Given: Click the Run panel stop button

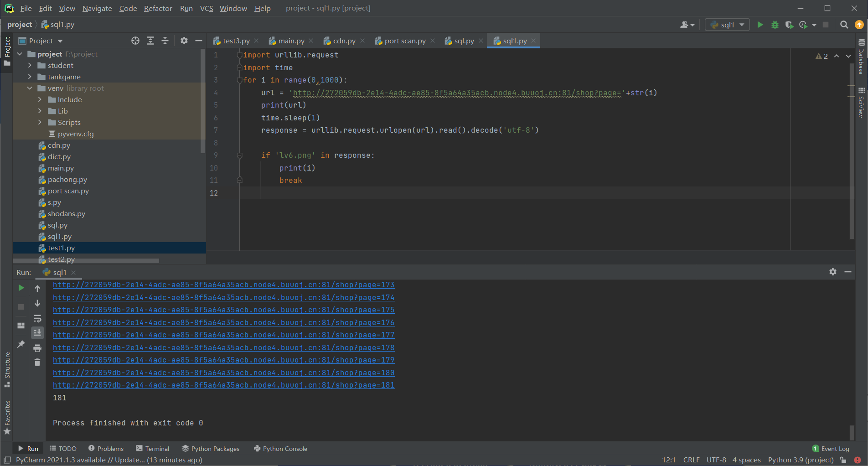Looking at the screenshot, I should [21, 307].
